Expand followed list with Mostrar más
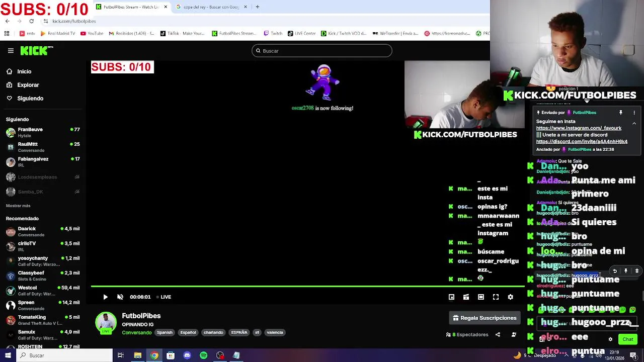This screenshot has width=644, height=362. [18, 206]
